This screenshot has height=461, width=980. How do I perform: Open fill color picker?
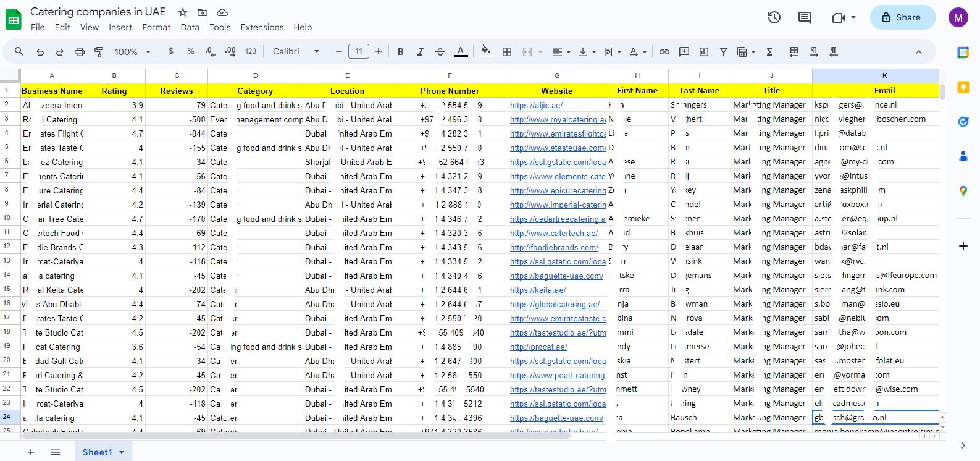point(486,51)
